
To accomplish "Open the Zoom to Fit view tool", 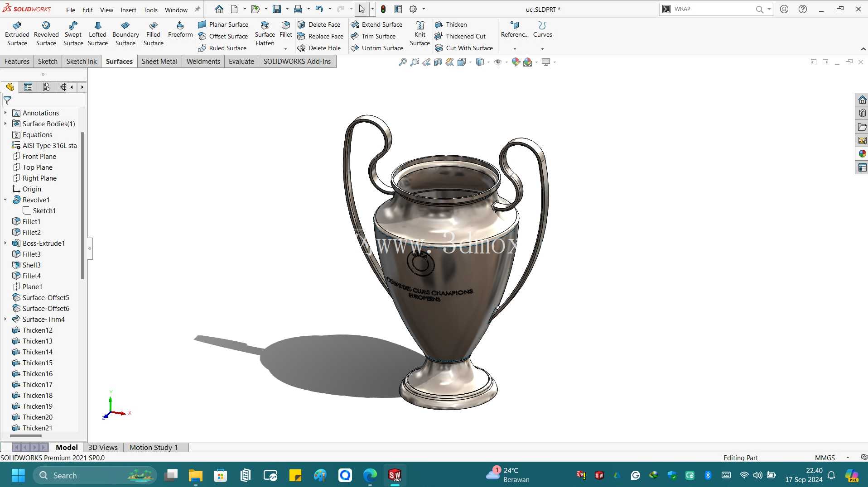I will coord(402,62).
